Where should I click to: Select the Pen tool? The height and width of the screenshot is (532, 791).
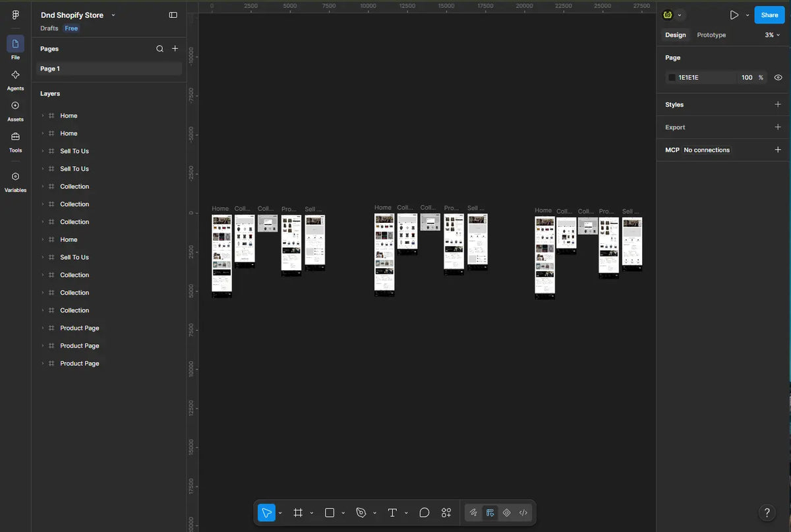point(361,512)
